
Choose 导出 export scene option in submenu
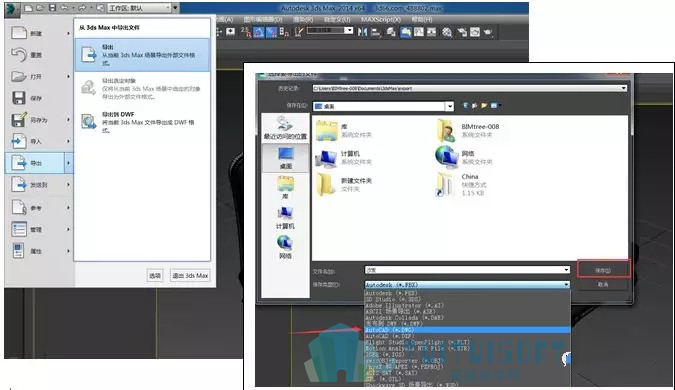[142, 55]
